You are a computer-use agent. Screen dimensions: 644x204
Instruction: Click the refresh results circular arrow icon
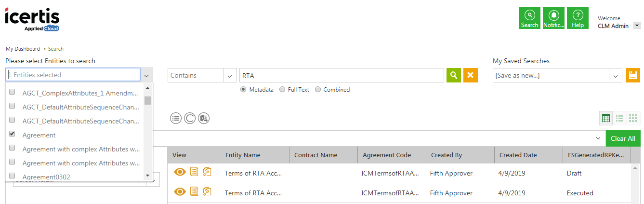pyautogui.click(x=190, y=118)
